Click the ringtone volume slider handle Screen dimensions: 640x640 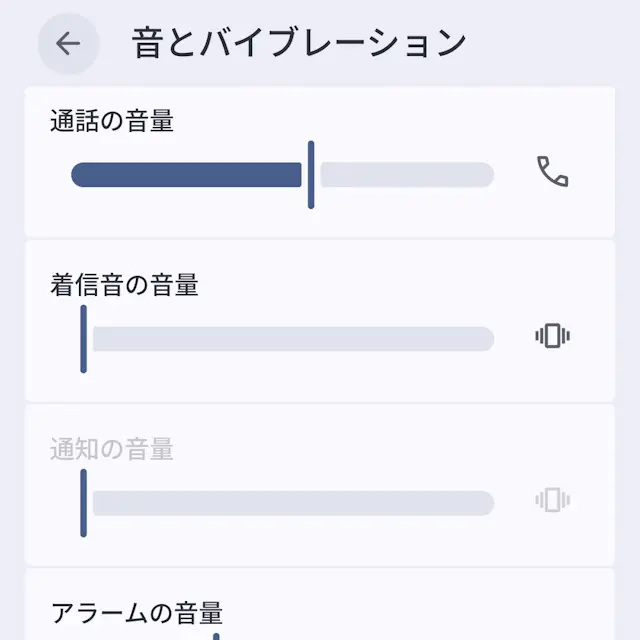pyautogui.click(x=84, y=339)
